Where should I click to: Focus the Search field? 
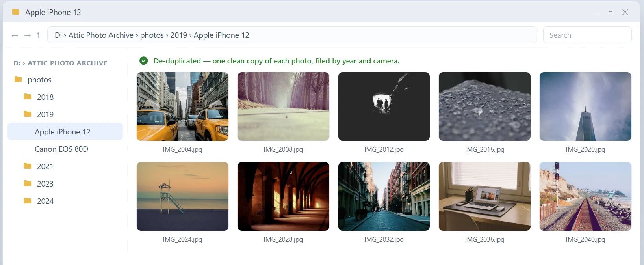(587, 35)
